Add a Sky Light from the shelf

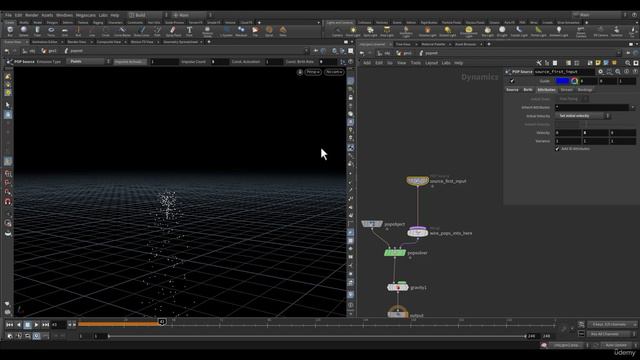[x=487, y=31]
